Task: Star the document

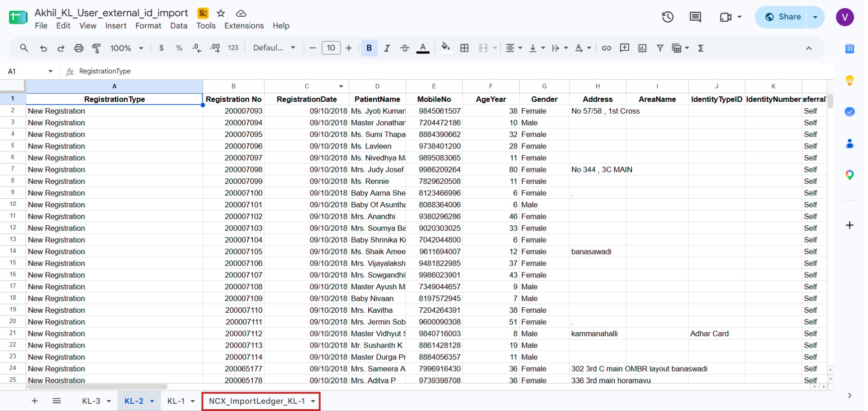Action: point(221,13)
